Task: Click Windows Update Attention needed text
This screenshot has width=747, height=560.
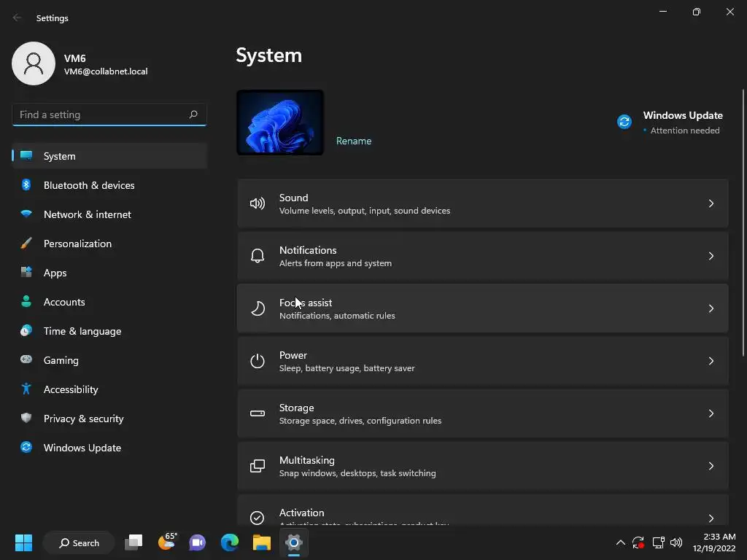Action: coord(684,131)
